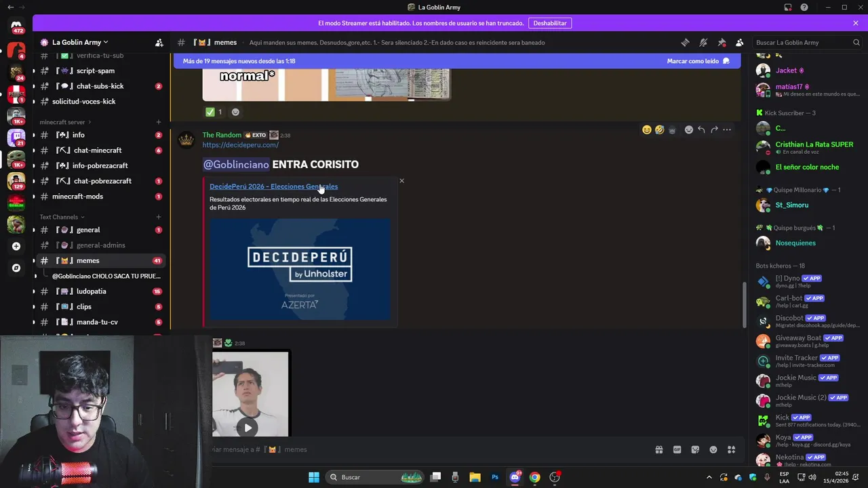868x488 pixels.
Task: Open La Goblin Army server dropdown
Action: click(x=80, y=42)
